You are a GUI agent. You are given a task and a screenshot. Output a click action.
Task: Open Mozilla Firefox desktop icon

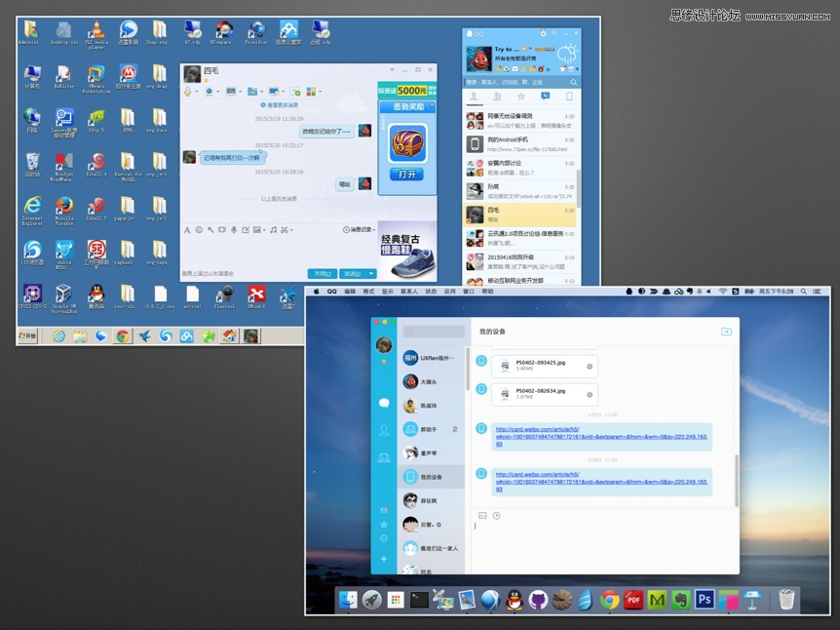click(63, 212)
